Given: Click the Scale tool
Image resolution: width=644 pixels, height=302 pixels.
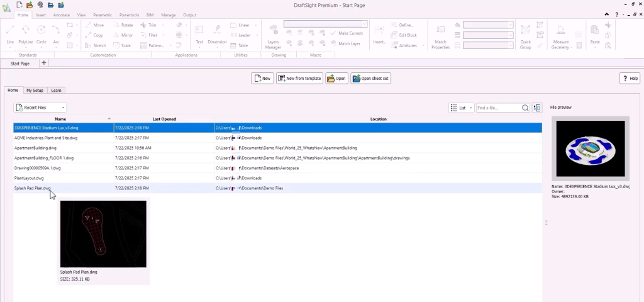Looking at the screenshot, I should point(123,45).
